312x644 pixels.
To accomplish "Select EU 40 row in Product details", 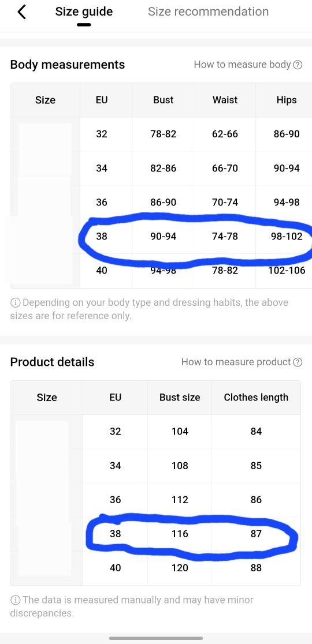I will point(155,568).
